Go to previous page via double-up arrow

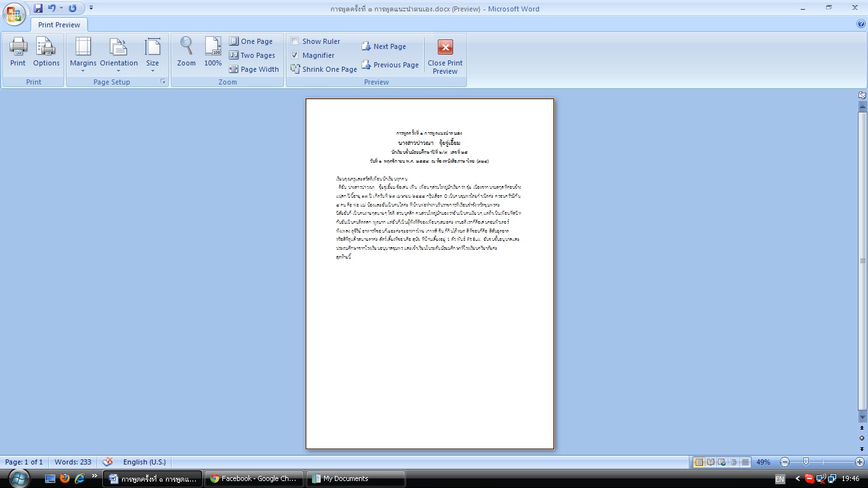click(x=862, y=428)
